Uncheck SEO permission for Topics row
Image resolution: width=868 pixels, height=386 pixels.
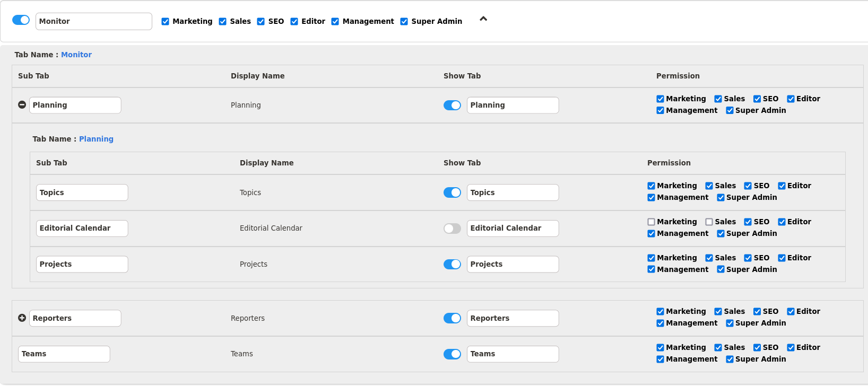click(x=748, y=186)
